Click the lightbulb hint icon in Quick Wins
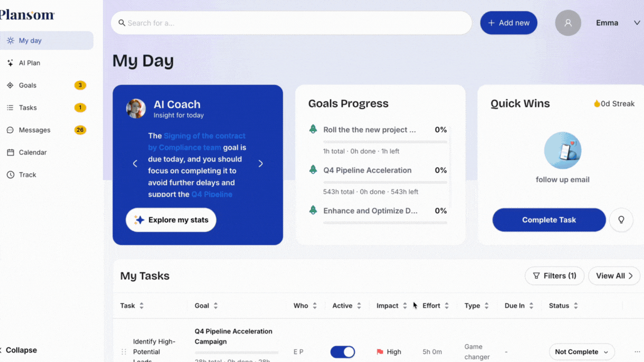The width and height of the screenshot is (644, 362). (621, 220)
